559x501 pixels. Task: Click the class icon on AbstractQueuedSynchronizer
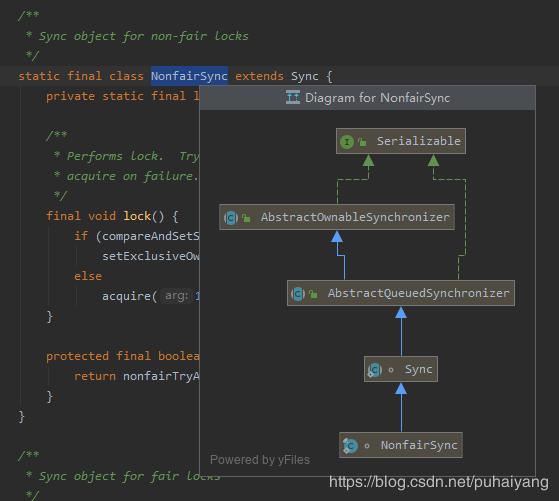[x=298, y=294]
